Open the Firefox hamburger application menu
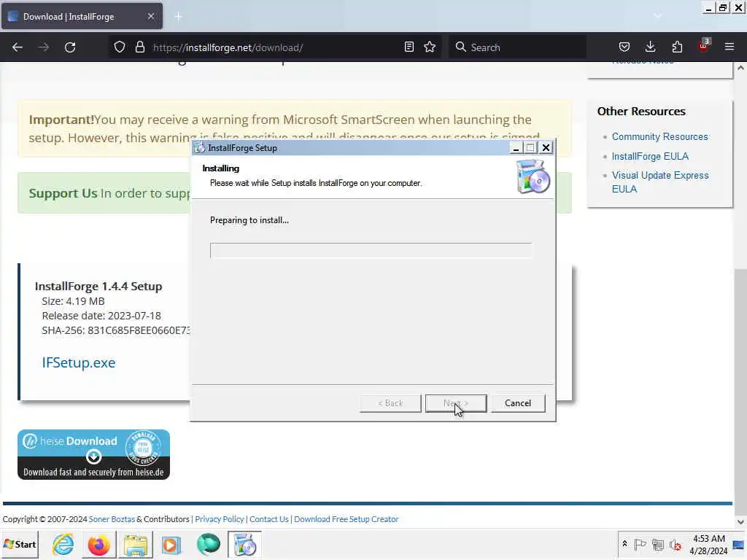This screenshot has width=747, height=560. (x=729, y=47)
